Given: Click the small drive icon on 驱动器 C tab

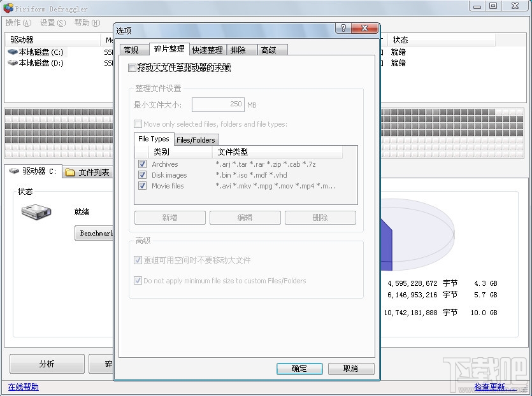Looking at the screenshot, I should pos(14,171).
